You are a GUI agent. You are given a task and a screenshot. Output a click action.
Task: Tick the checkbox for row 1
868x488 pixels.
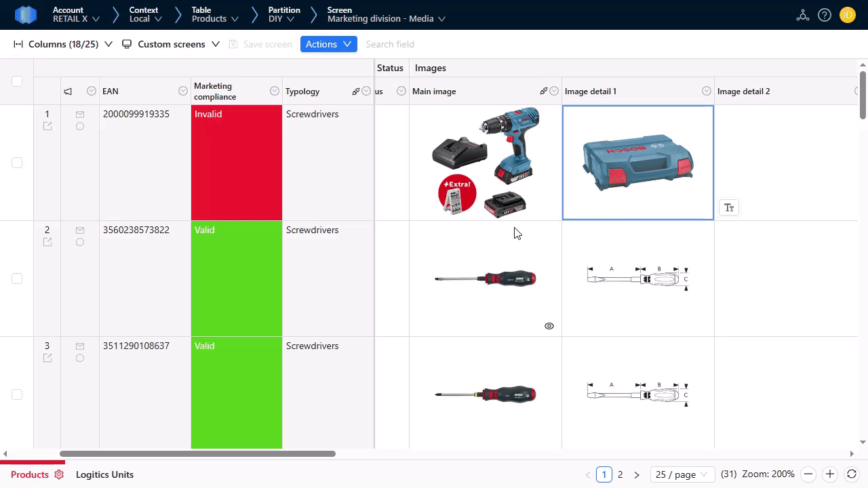pyautogui.click(x=17, y=163)
